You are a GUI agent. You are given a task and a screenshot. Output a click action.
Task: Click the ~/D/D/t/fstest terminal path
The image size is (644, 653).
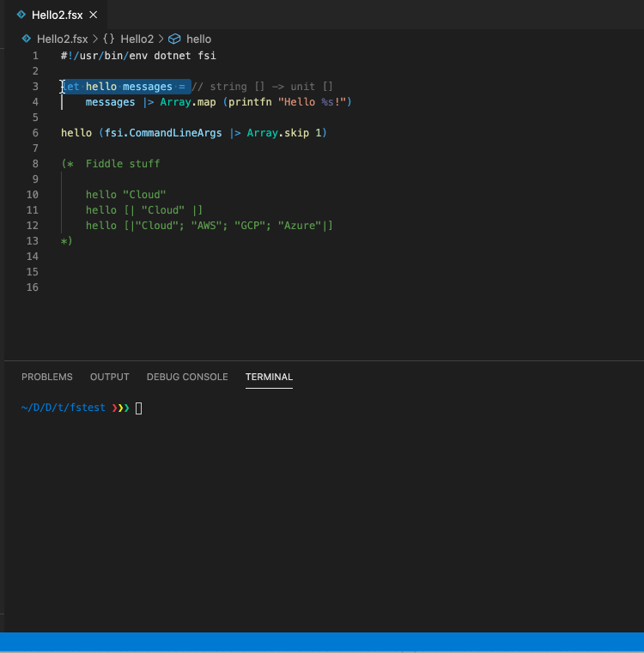click(63, 408)
